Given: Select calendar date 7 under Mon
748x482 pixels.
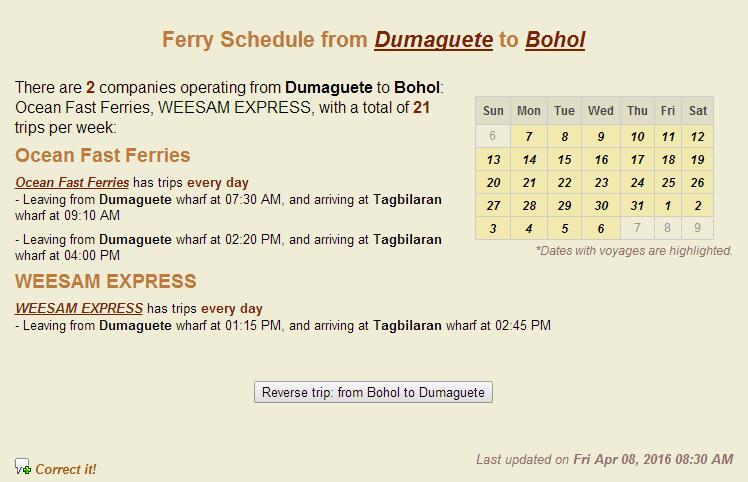Looking at the screenshot, I should click(529, 136).
